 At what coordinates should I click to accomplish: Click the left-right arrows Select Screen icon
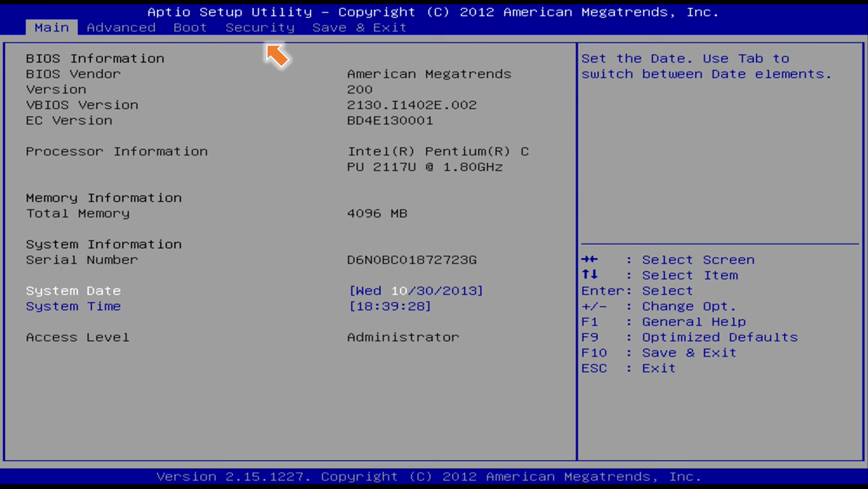(x=590, y=259)
